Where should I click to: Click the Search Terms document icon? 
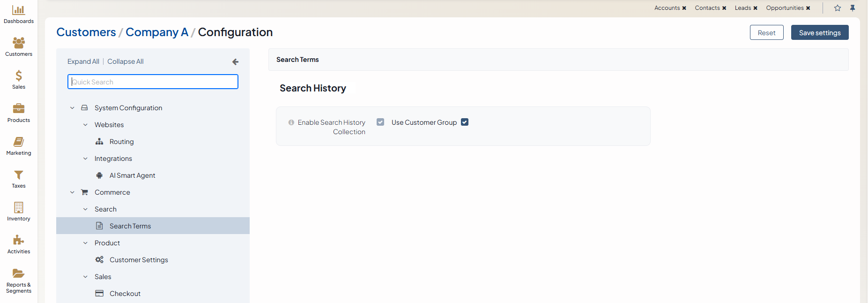(x=99, y=226)
